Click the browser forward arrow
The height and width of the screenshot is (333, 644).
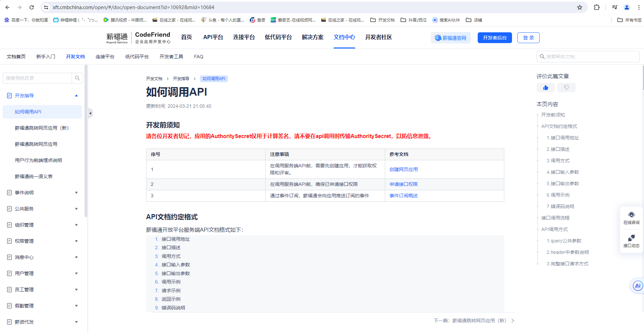[20, 7]
